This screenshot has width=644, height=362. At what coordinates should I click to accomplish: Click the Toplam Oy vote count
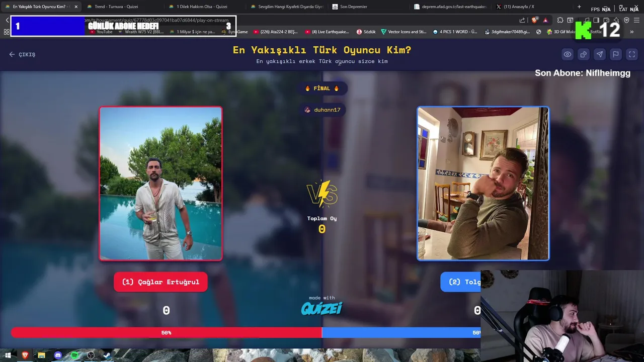[322, 229]
